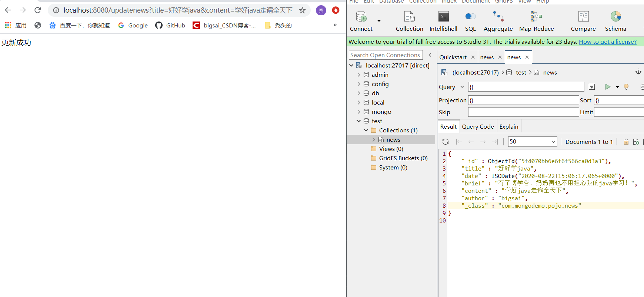Open the run query options dropdown

pyautogui.click(x=617, y=87)
